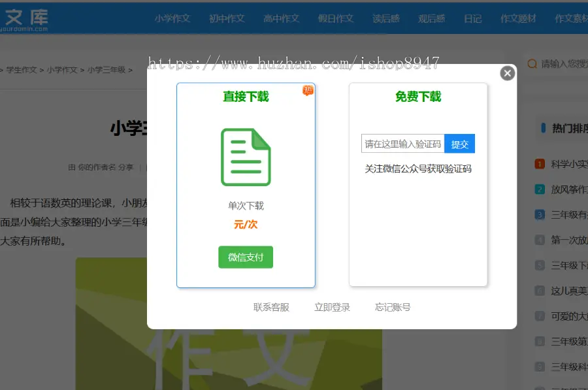The width and height of the screenshot is (588, 390).
Task: Click the orange hot badge on 直接下载 card
Action: click(x=308, y=90)
